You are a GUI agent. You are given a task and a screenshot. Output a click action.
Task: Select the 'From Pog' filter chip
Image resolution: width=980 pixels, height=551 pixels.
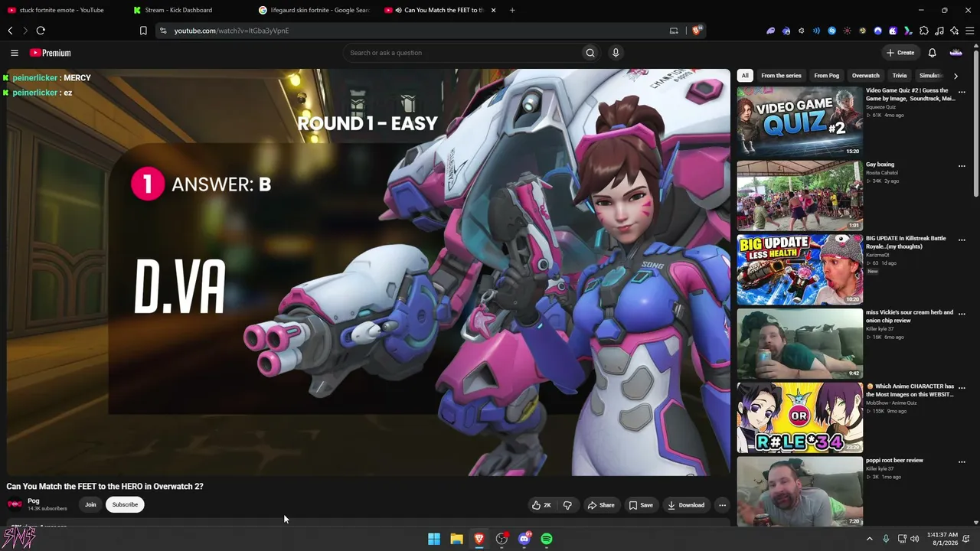[827, 76]
